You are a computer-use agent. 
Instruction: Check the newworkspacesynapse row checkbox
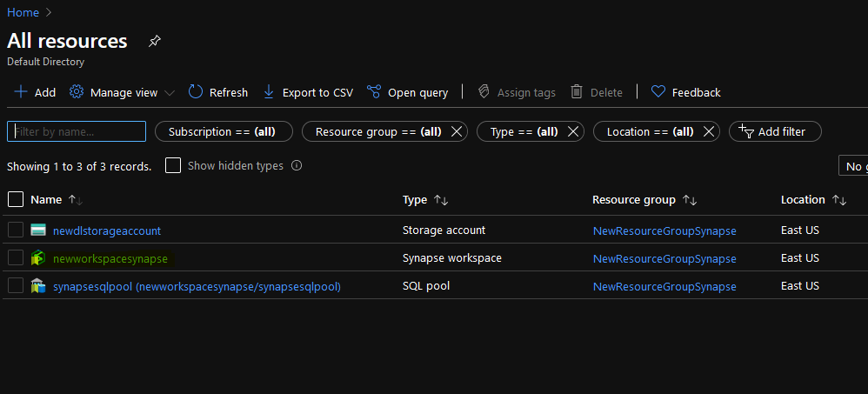click(x=16, y=257)
